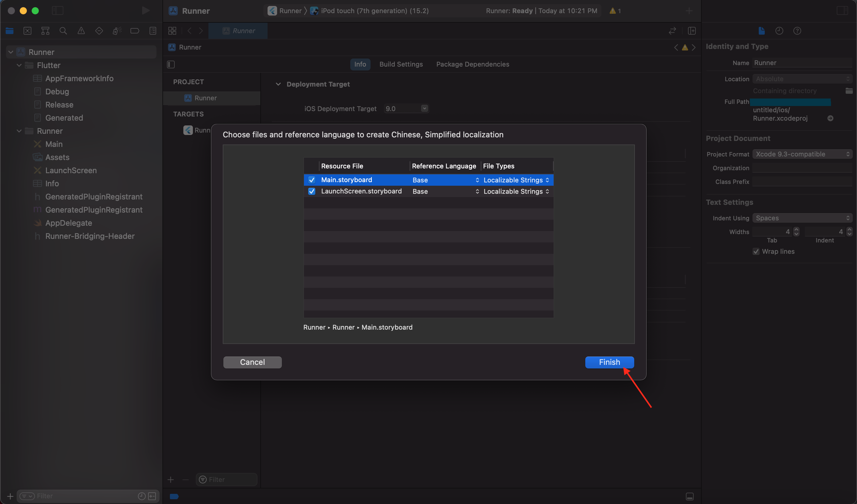Click the Class Prefix input field
Viewport: 857px width, 504px height.
[802, 182]
